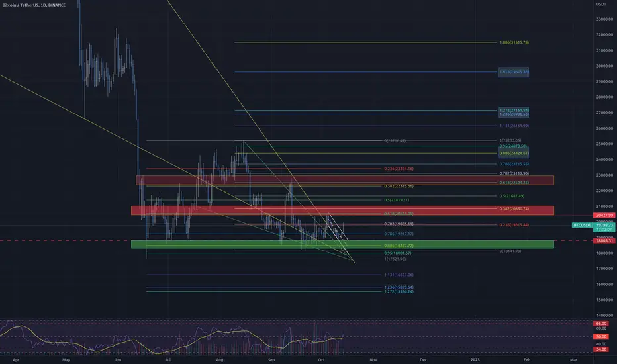Select the Nov label on time axis

tap(373, 359)
